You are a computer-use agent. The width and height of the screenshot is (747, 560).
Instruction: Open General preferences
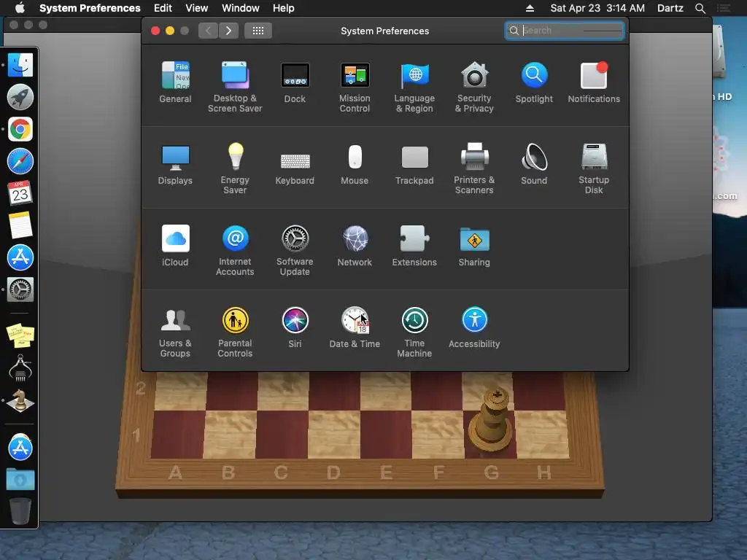tap(175, 82)
